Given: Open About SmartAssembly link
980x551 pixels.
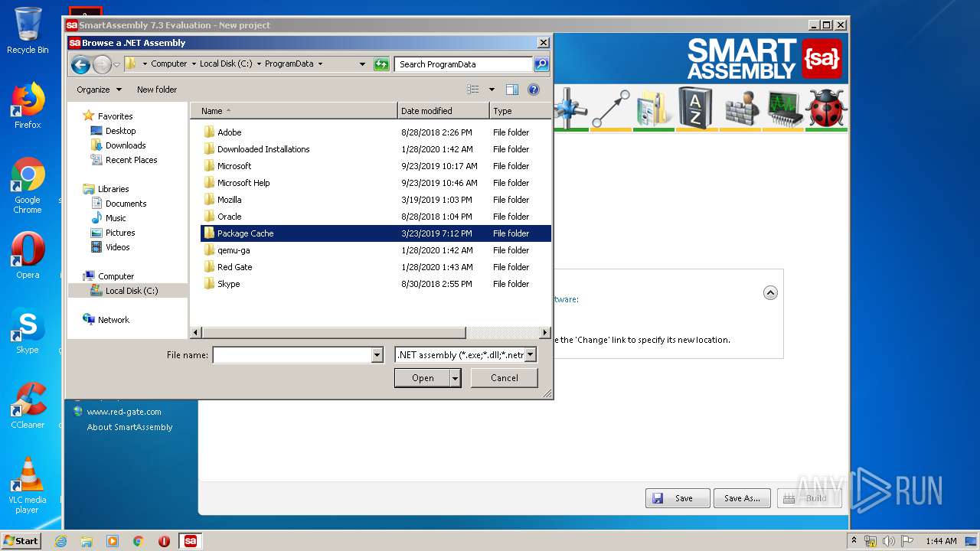Looking at the screenshot, I should click(130, 427).
